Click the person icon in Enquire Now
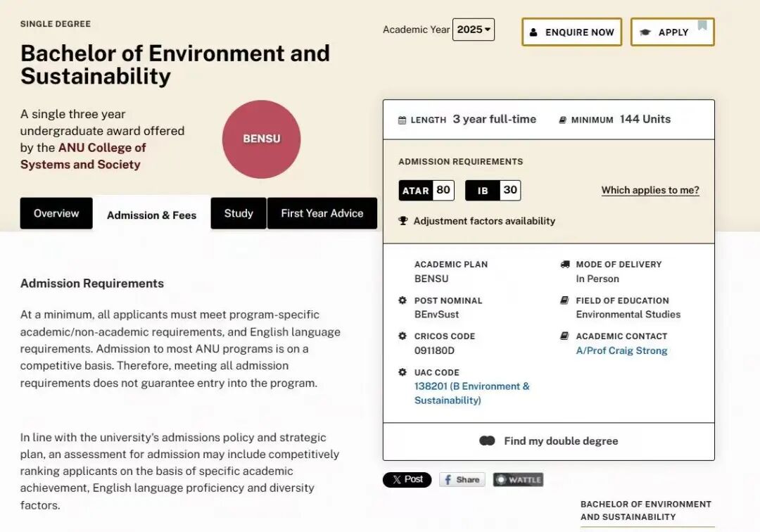This screenshot has width=760, height=532. (x=533, y=32)
